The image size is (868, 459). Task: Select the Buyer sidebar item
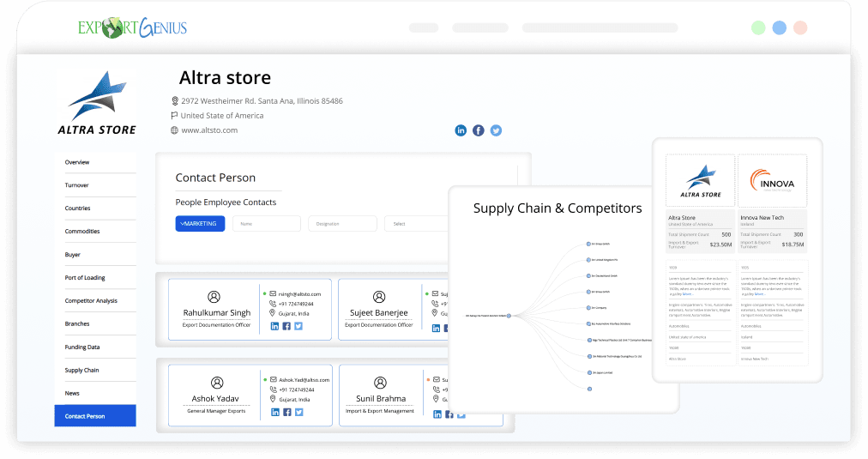point(73,255)
